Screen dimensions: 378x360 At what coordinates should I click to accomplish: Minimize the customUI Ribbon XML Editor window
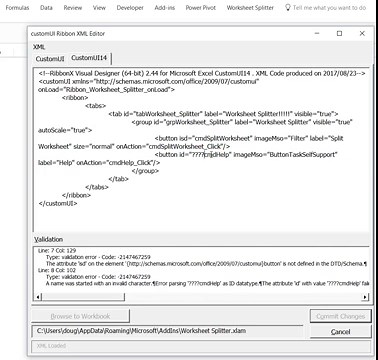[x=317, y=33]
